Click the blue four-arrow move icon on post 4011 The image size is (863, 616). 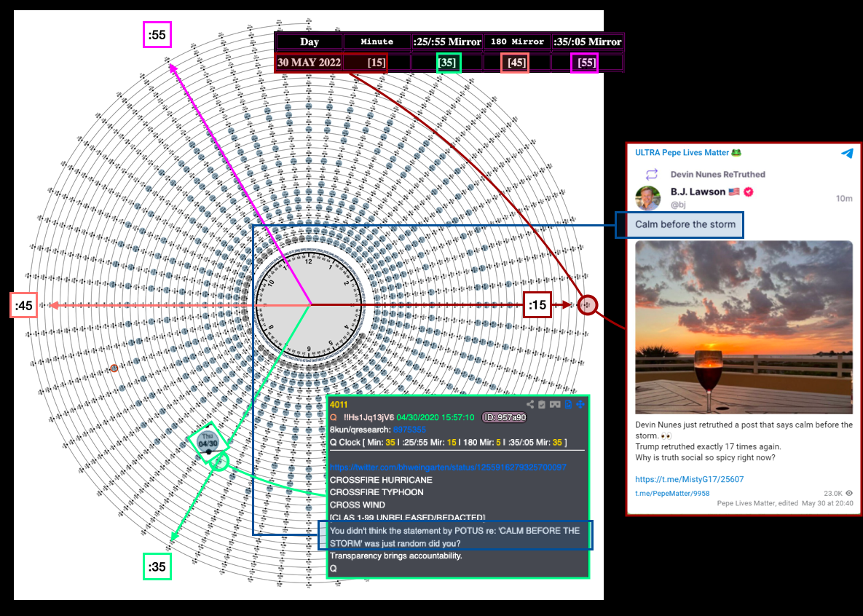coord(580,405)
